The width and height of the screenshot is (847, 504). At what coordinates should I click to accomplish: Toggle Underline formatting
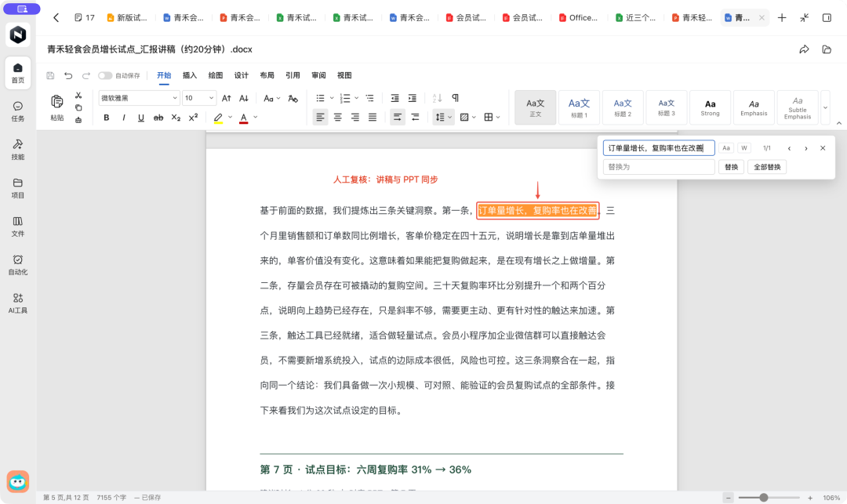141,118
